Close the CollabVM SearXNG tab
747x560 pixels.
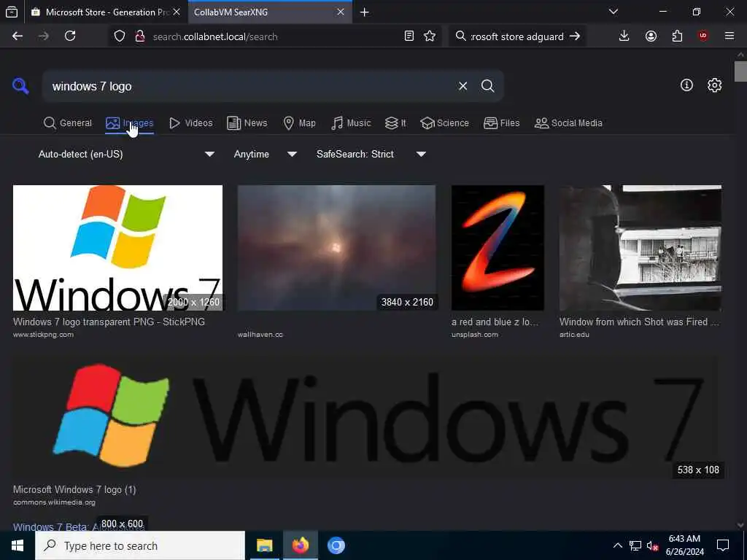[x=341, y=12]
